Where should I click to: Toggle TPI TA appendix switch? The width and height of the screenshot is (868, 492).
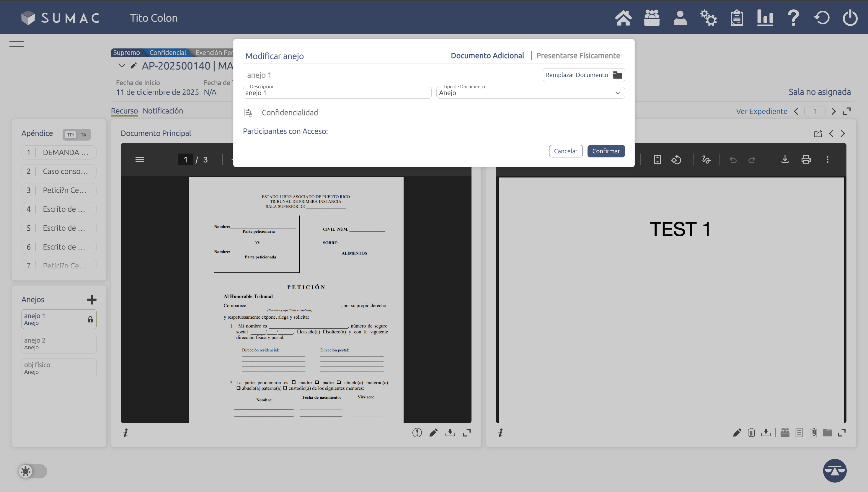pyautogui.click(x=77, y=134)
